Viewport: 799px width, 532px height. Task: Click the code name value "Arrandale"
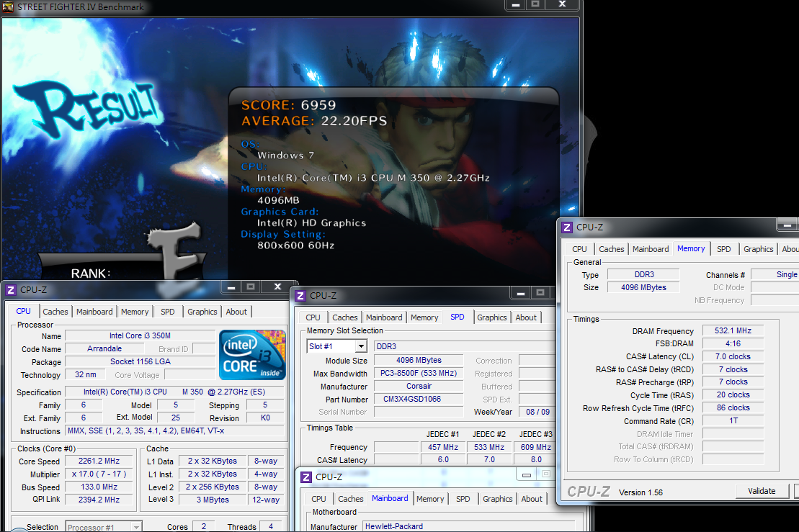(104, 348)
